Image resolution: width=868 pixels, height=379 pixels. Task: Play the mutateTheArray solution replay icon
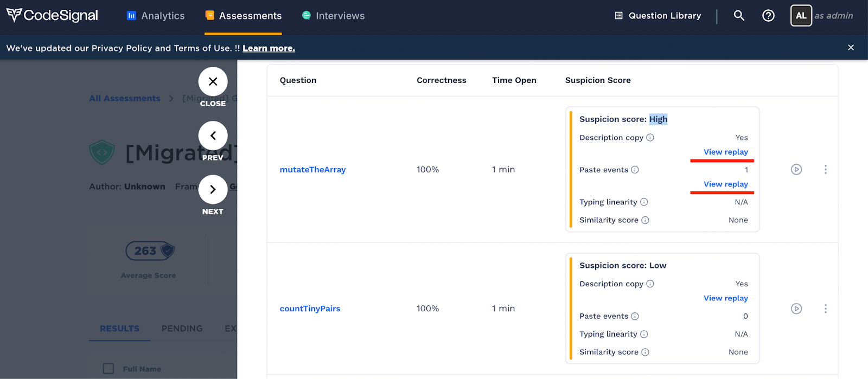pyautogui.click(x=796, y=170)
